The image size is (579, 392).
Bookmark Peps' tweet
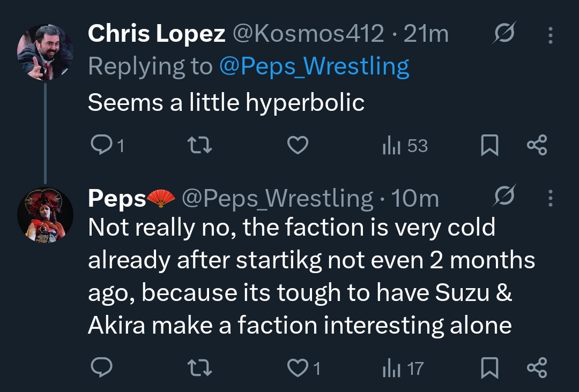489,367
